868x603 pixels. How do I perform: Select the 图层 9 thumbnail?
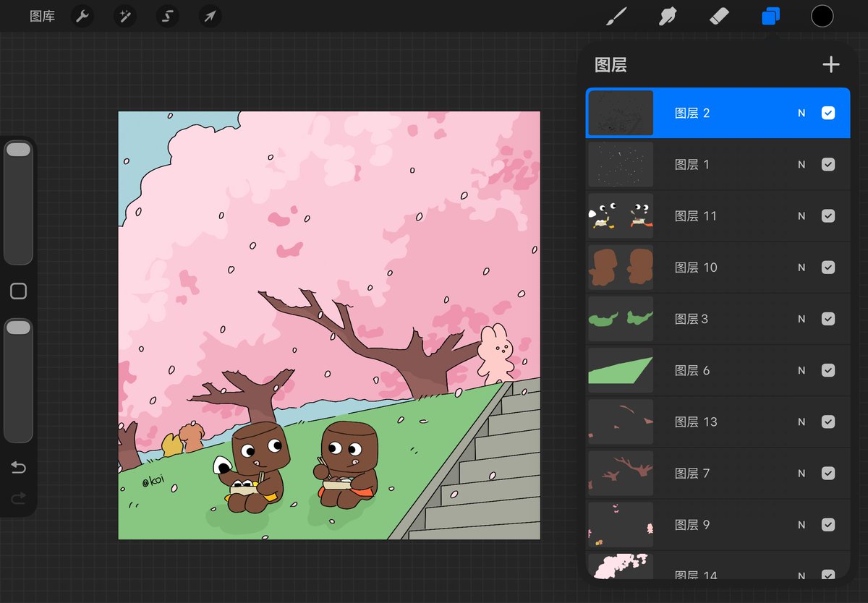coord(621,524)
